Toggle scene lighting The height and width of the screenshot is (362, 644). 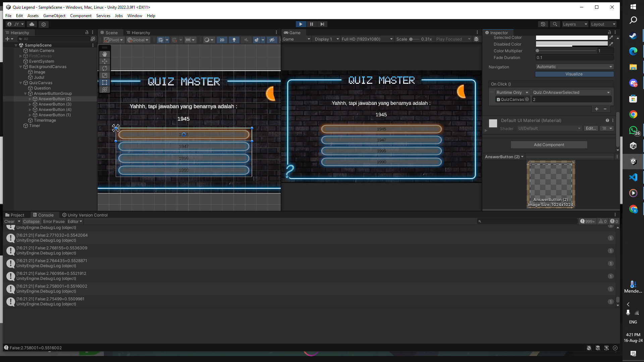234,40
